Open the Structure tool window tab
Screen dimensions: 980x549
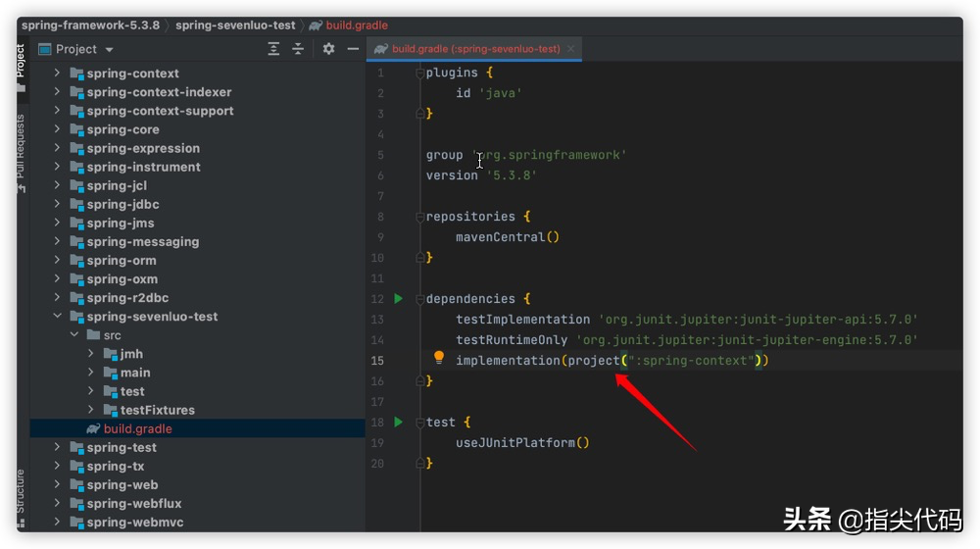tap(21, 498)
